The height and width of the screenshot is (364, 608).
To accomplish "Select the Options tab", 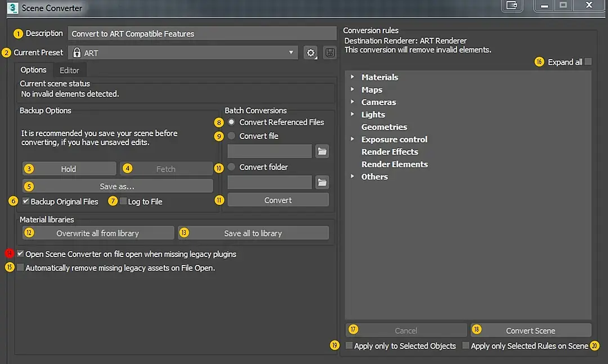I will click(33, 70).
